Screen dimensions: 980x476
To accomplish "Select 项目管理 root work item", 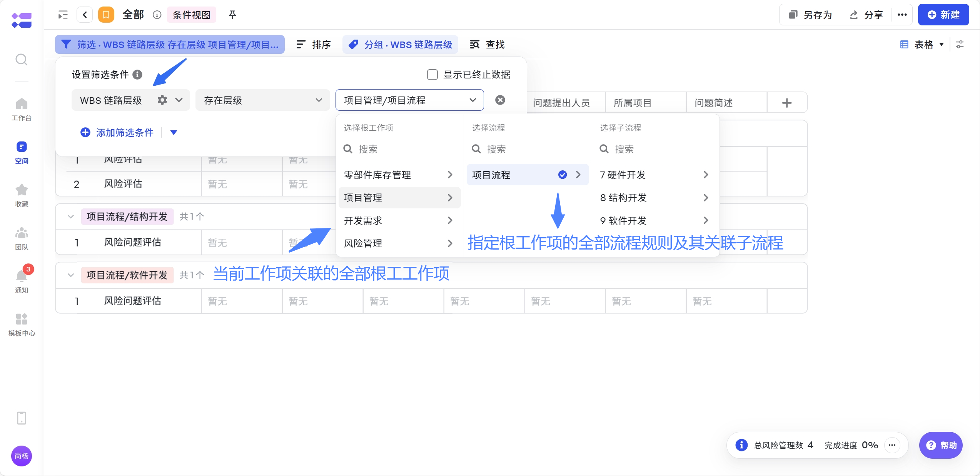I will pyautogui.click(x=399, y=198).
